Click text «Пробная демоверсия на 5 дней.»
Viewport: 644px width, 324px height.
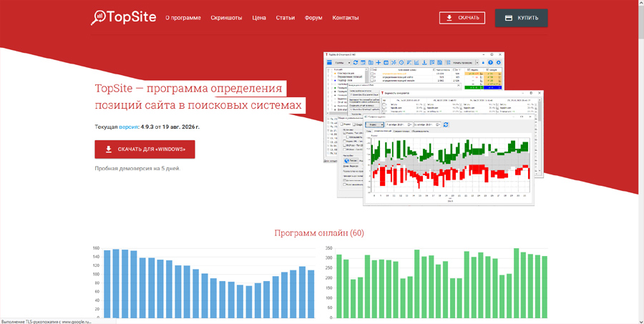[137, 168]
